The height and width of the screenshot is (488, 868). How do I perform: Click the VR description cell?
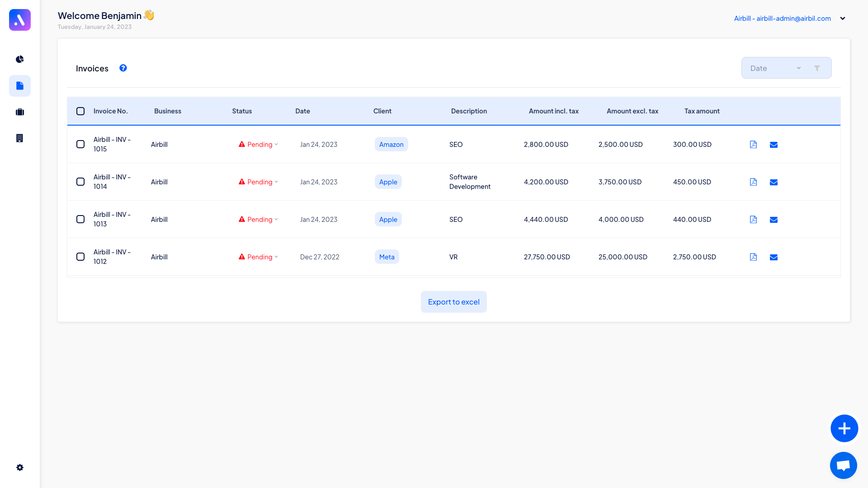click(x=453, y=257)
